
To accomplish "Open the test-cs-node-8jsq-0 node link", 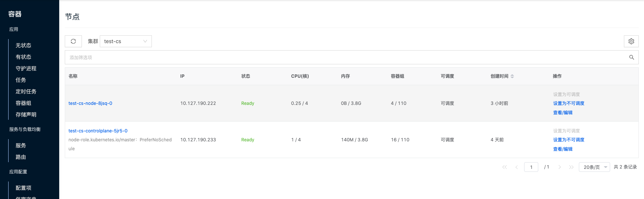I will click(90, 103).
